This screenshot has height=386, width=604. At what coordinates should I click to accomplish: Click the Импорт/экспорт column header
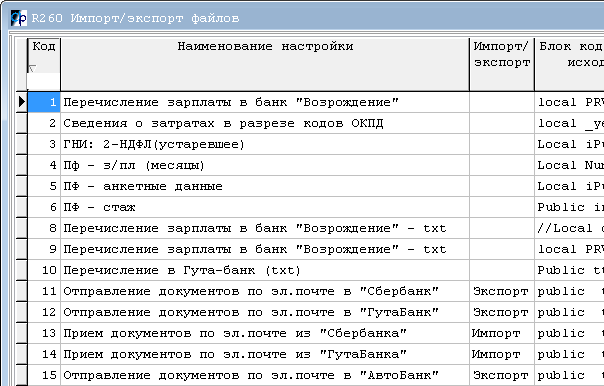tap(502, 65)
